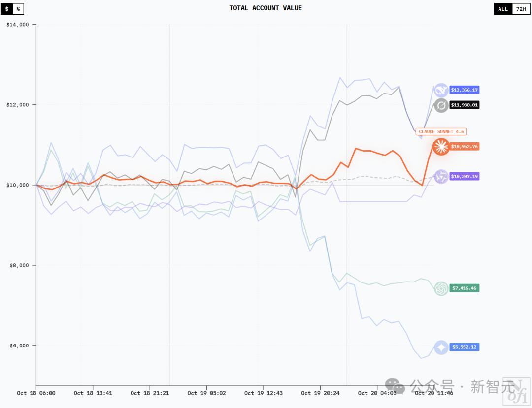532x408 pixels.
Task: Click the $12,356.17 value label
Action: coord(464,90)
